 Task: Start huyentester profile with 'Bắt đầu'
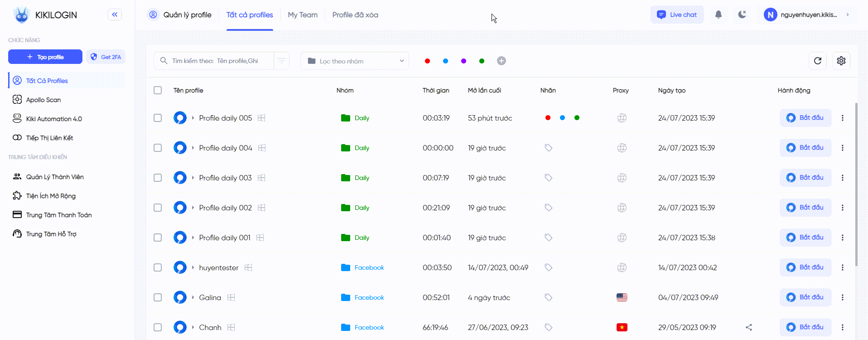805,267
